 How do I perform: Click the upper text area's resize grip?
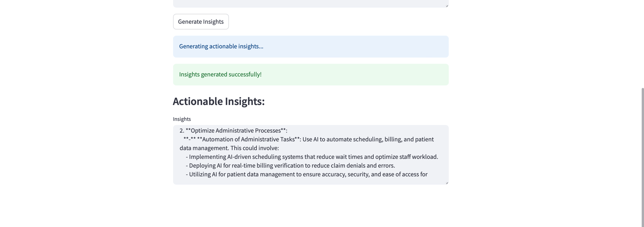pyautogui.click(x=447, y=6)
